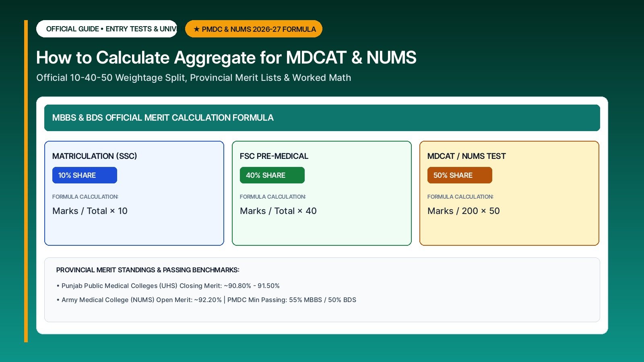Click the star icon in the orange badge

[196, 29]
